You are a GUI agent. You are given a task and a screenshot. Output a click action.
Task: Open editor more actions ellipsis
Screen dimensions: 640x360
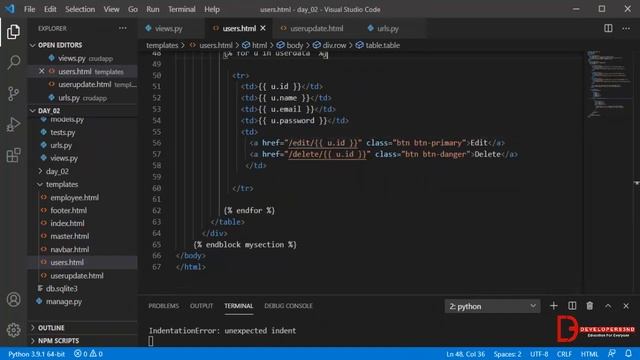[626, 28]
